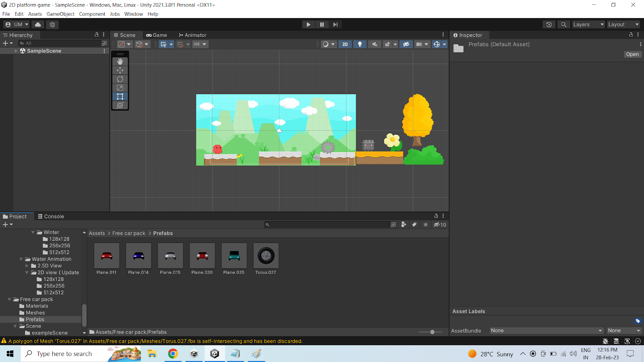Select the Hand tool in Scene view

point(120,62)
